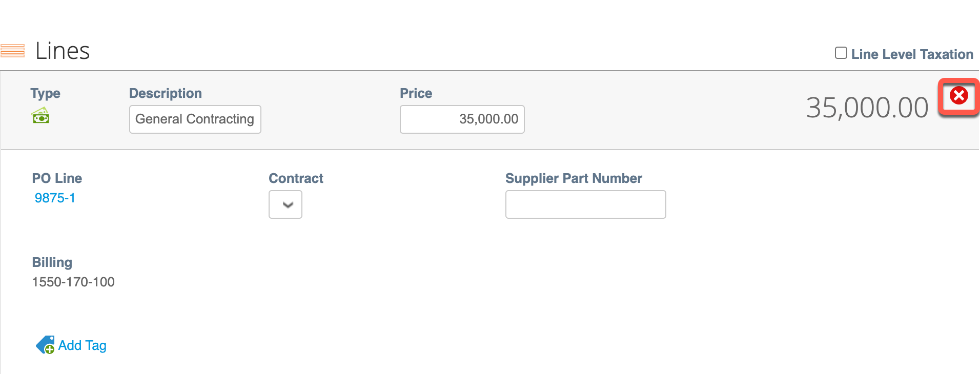Select the red delete icon for General Contracting line
The width and height of the screenshot is (980, 374).
[x=960, y=96]
